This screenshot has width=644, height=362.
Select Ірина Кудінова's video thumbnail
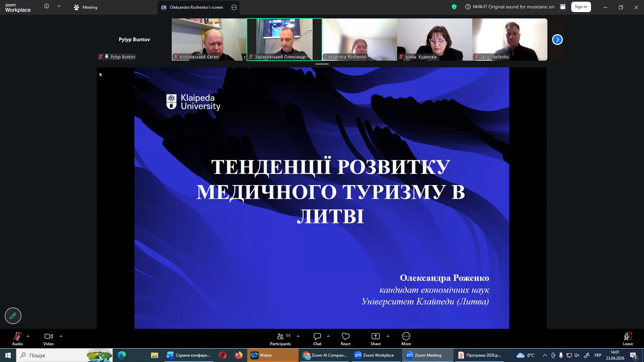pyautogui.click(x=434, y=40)
